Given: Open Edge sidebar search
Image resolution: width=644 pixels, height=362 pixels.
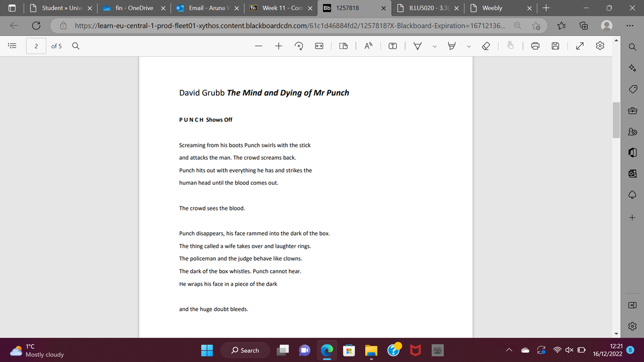Looking at the screenshot, I should (x=632, y=47).
